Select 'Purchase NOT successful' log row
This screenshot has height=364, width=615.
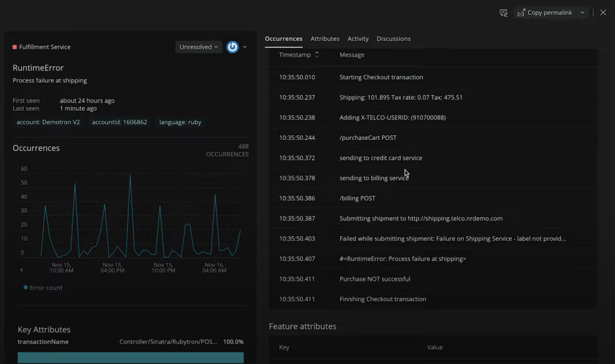(433, 279)
